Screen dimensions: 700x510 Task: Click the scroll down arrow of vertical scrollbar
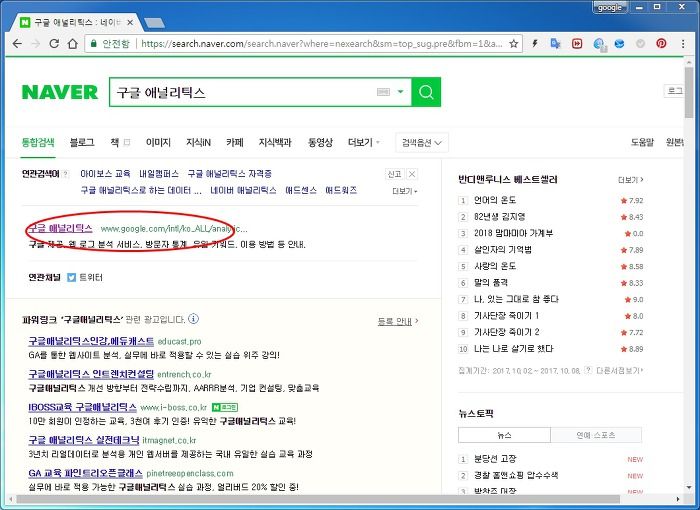click(x=688, y=487)
